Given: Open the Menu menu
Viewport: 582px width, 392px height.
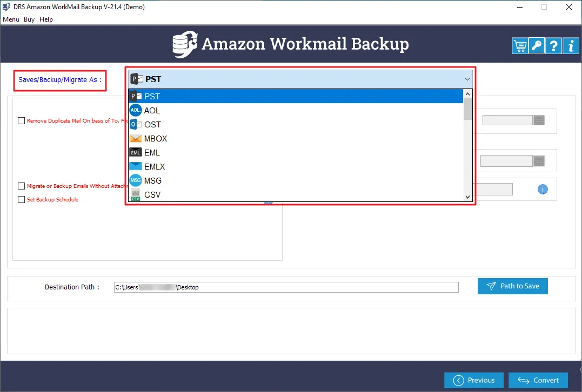Looking at the screenshot, I should [11, 19].
